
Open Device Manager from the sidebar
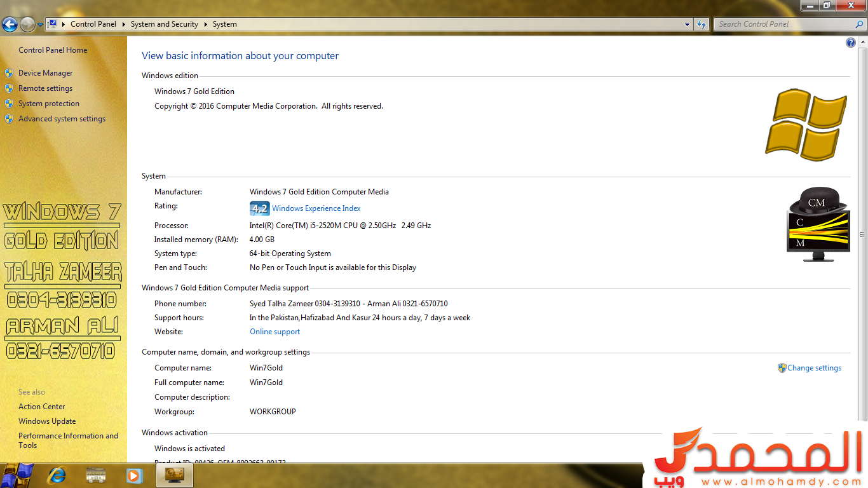click(45, 73)
